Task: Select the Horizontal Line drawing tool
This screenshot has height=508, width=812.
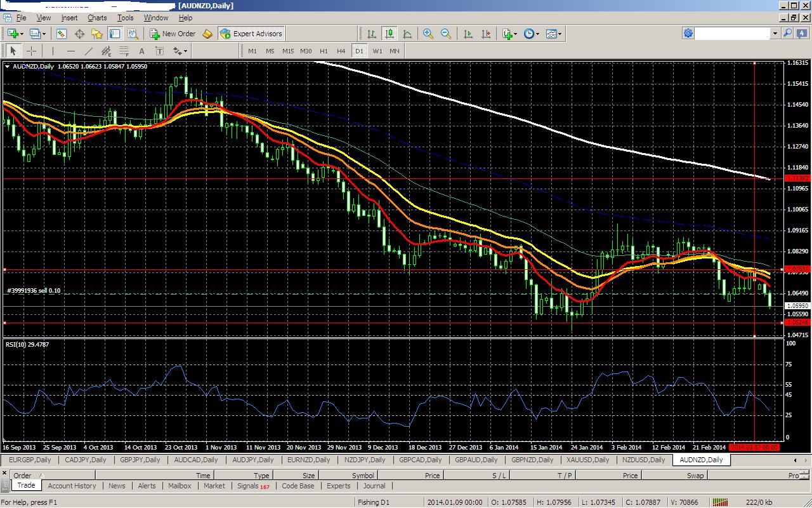Action: (71, 51)
